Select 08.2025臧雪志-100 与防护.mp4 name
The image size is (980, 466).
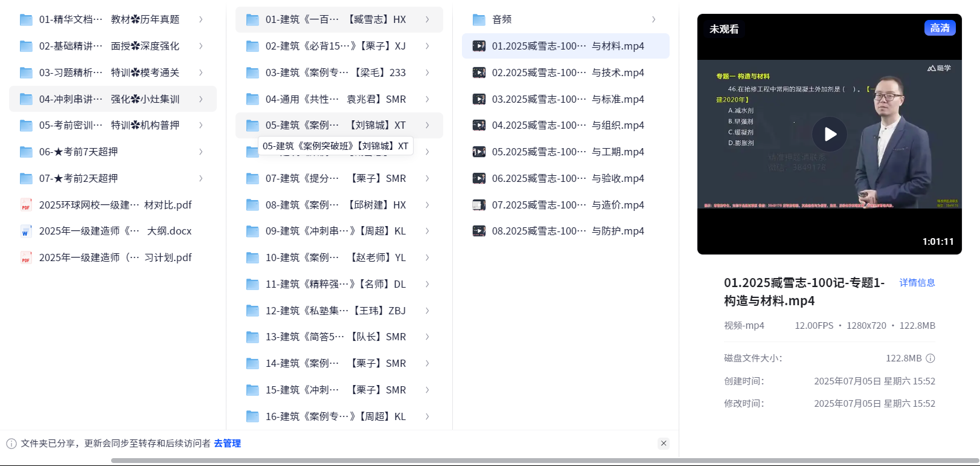568,231
